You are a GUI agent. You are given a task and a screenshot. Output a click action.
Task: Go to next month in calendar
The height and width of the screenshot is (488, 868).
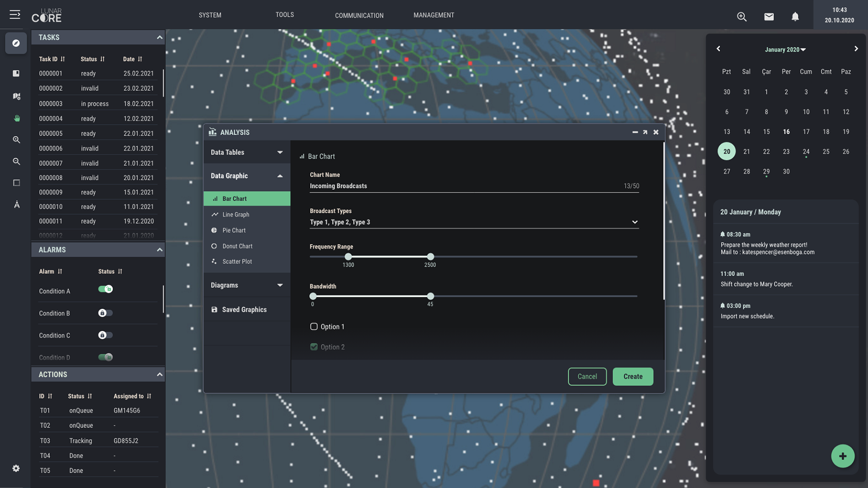[856, 49]
